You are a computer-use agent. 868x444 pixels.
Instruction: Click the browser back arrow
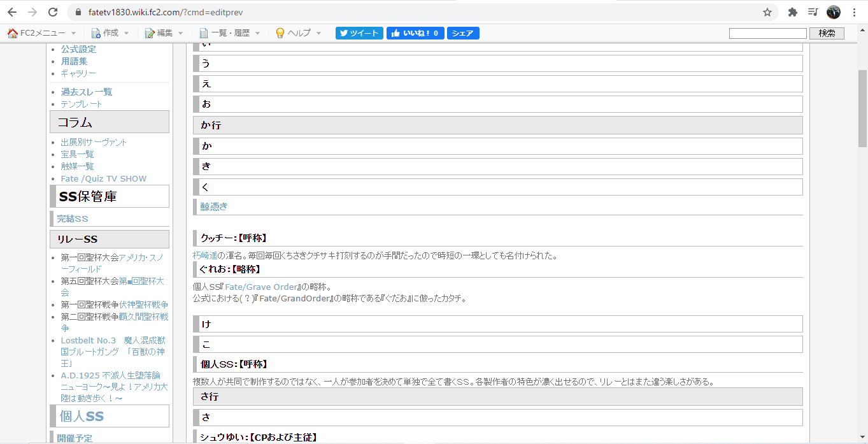tap(12, 12)
